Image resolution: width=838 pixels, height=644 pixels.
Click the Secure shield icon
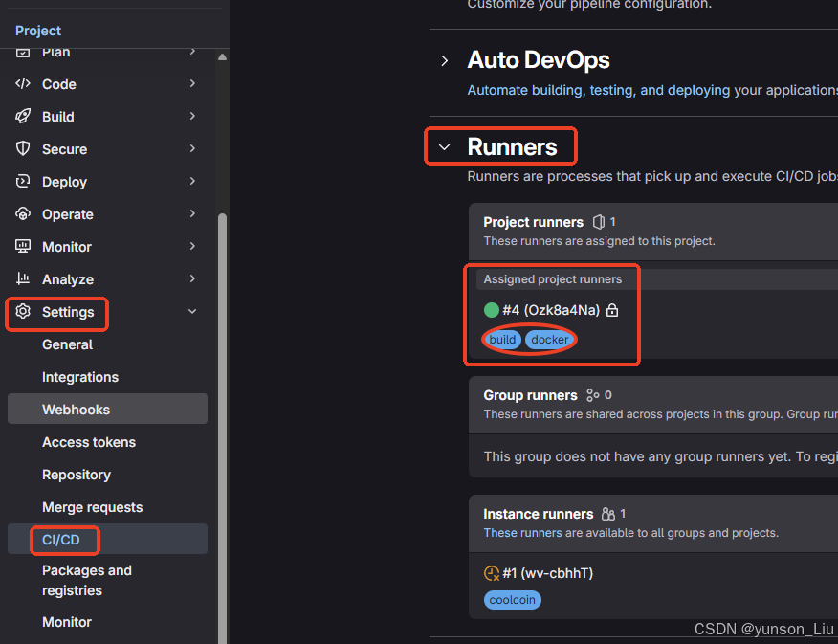click(23, 148)
